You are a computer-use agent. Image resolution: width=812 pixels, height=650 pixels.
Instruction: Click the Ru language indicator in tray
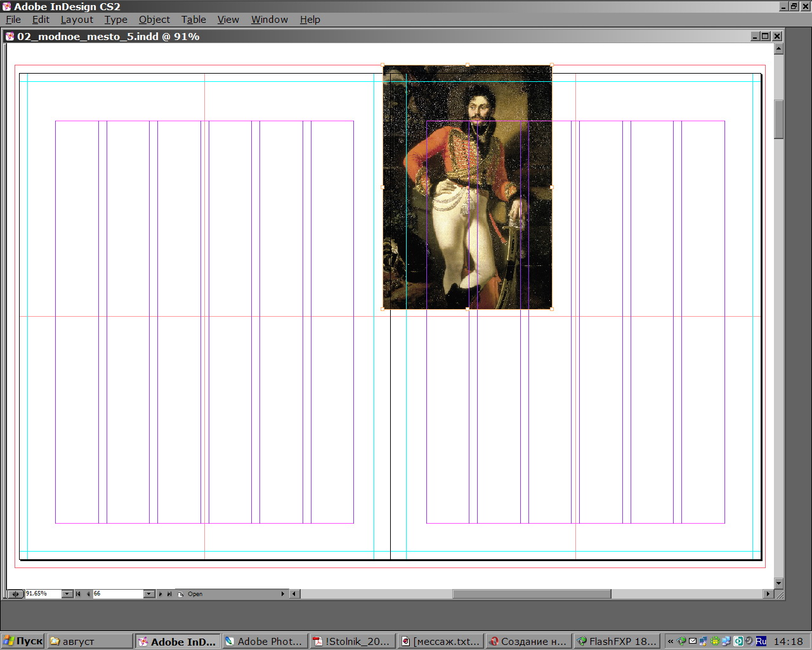coord(761,641)
